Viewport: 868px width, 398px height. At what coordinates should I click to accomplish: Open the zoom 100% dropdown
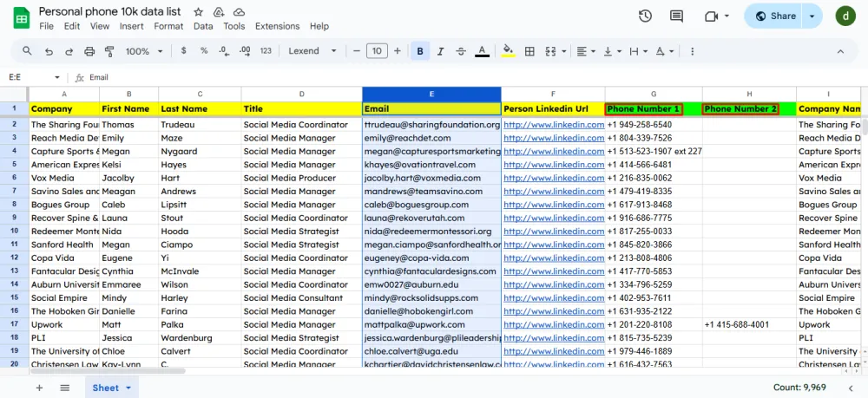click(144, 51)
